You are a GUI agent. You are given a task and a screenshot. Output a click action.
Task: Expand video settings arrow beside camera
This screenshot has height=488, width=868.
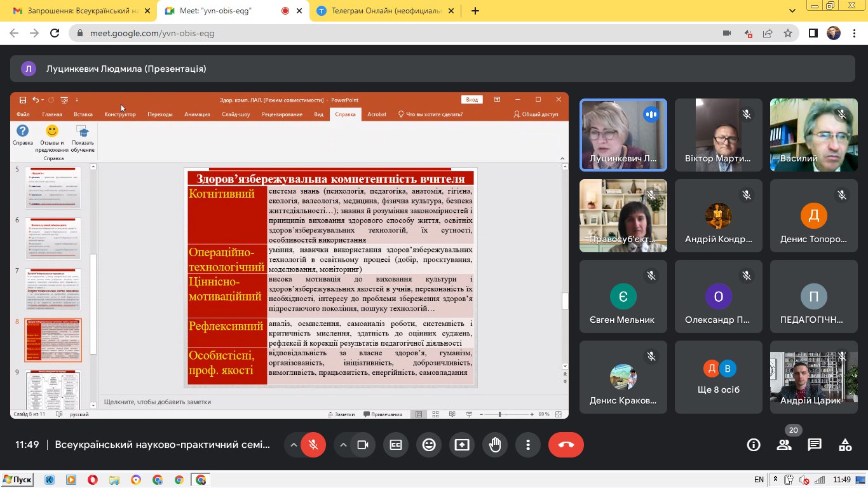343,445
